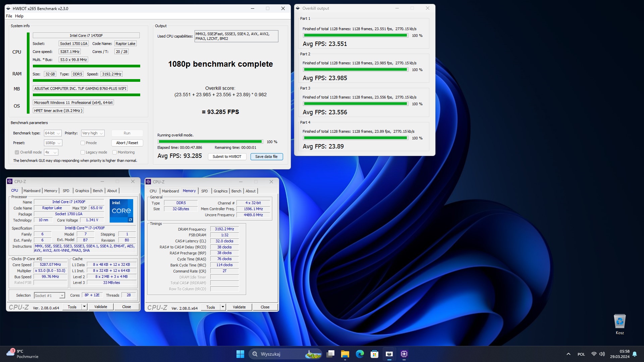Screen dimensions: 644x362
Task: Switch to SPD tab in left CPU-Z
Action: [x=66, y=191]
